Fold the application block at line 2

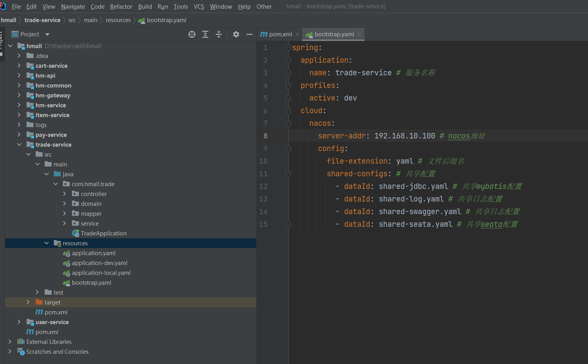pyautogui.click(x=288, y=60)
